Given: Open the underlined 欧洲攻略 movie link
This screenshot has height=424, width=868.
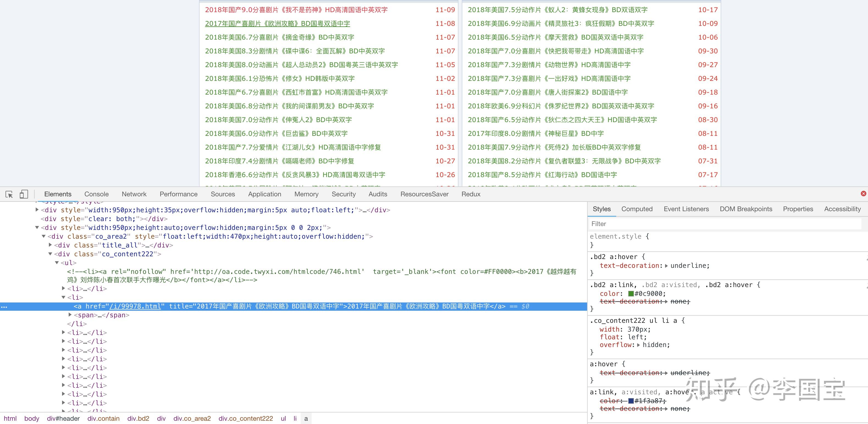Looking at the screenshot, I should (x=277, y=24).
